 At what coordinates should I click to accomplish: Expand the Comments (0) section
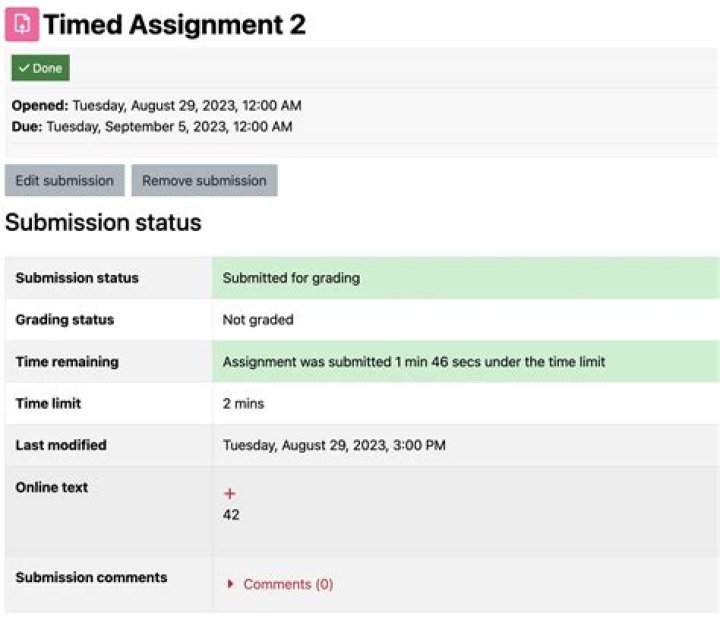pos(287,584)
